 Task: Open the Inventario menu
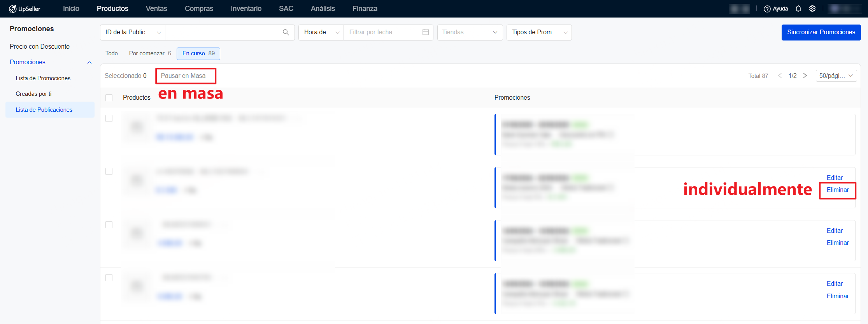pyautogui.click(x=246, y=9)
